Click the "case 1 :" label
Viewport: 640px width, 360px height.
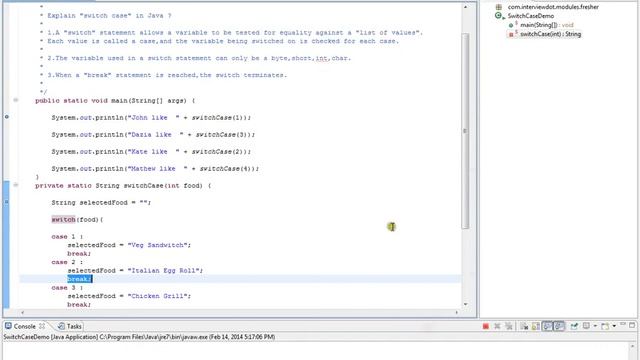pos(67,236)
